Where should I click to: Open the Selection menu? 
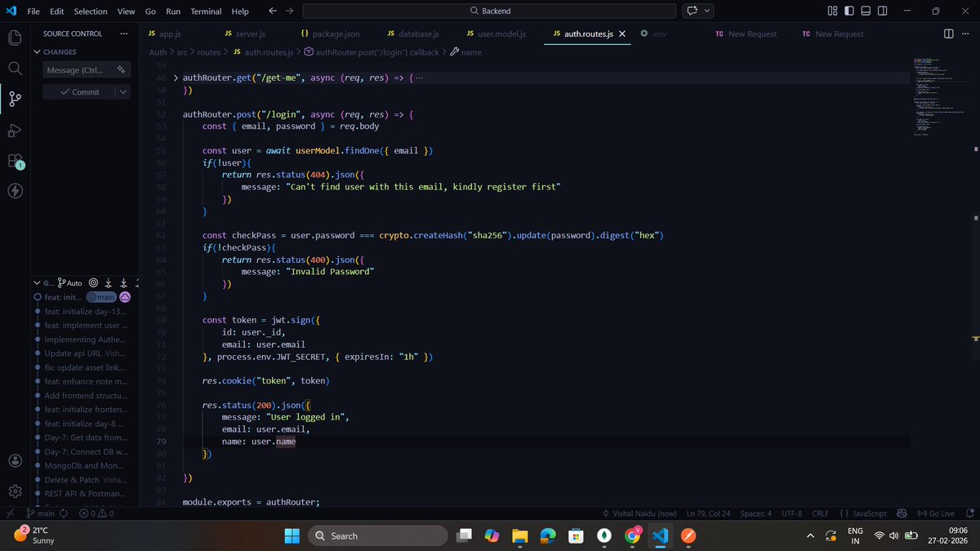[90, 11]
